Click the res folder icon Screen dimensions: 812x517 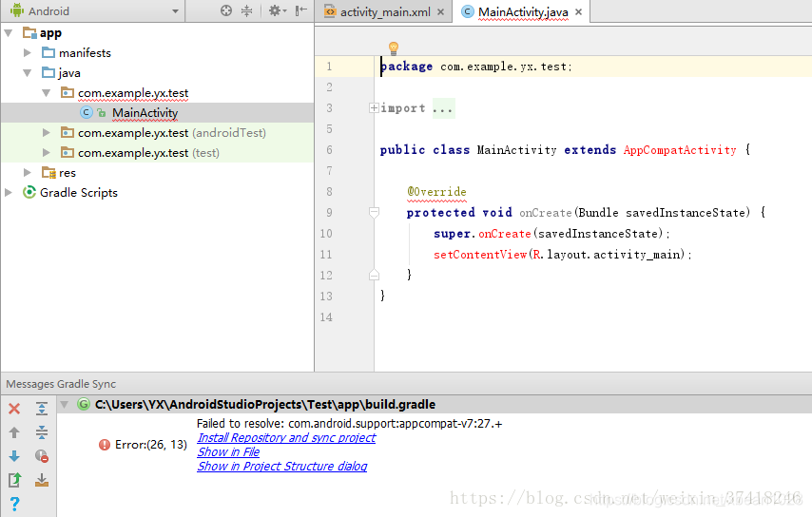[x=48, y=172]
